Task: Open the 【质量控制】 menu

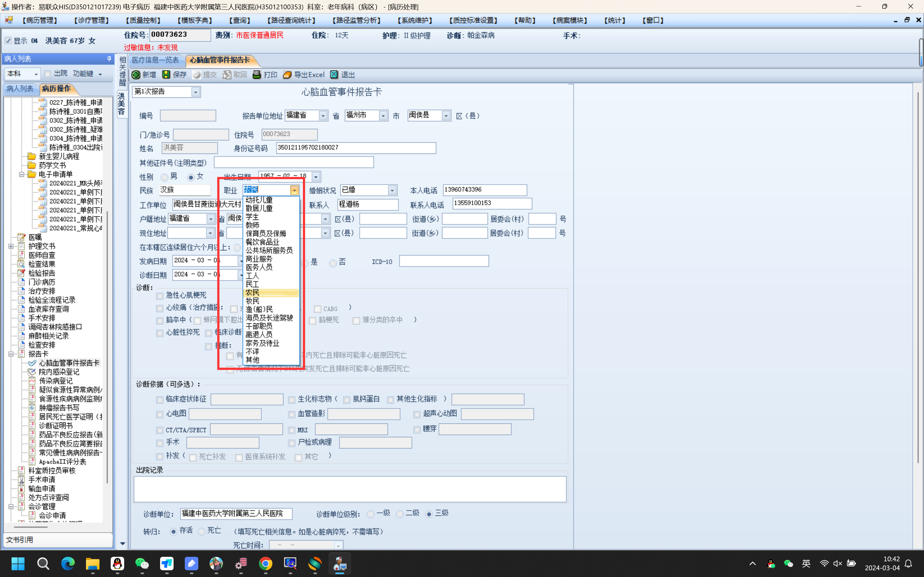Action: pyautogui.click(x=143, y=20)
